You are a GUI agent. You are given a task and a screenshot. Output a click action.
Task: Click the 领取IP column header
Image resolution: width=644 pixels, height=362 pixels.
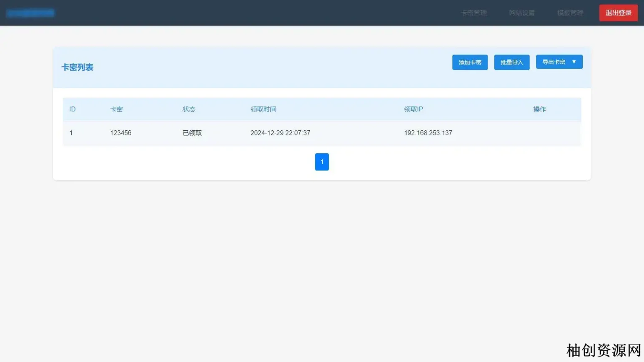click(x=413, y=109)
